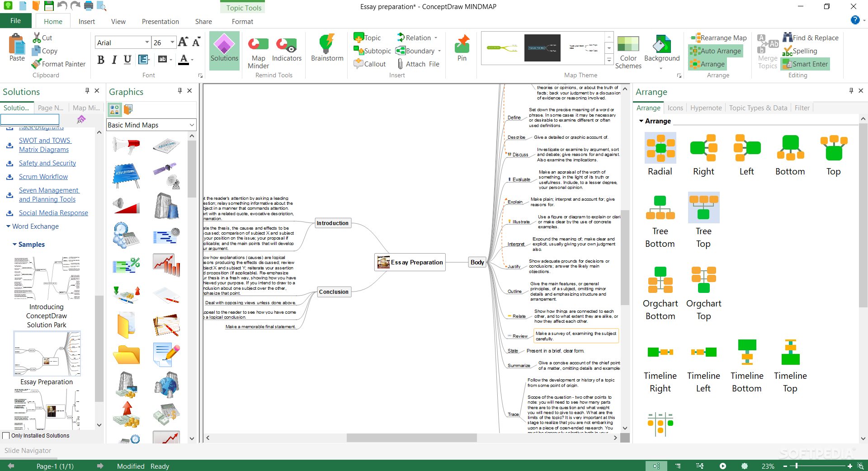
Task: Open Find & Replace
Action: pyautogui.click(x=811, y=38)
